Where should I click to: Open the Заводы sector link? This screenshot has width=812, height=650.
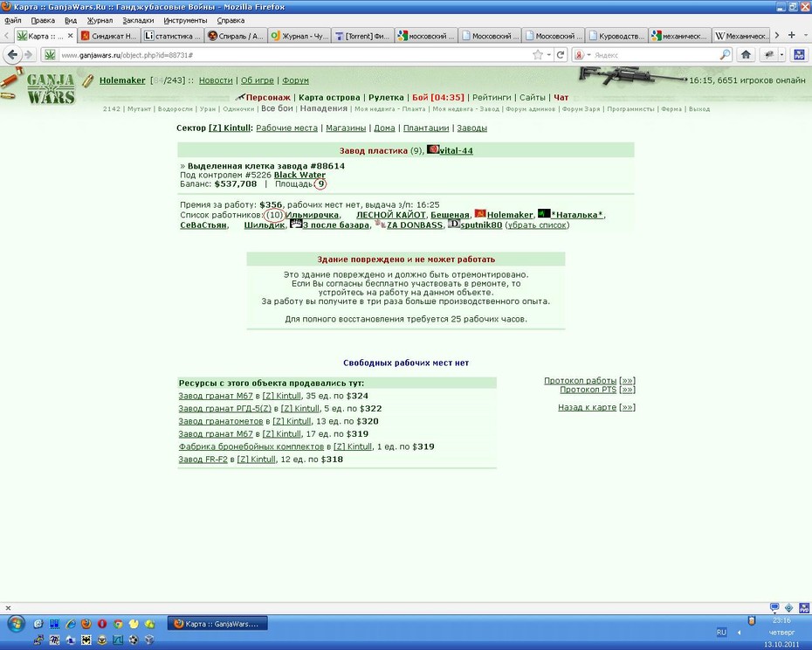point(471,128)
